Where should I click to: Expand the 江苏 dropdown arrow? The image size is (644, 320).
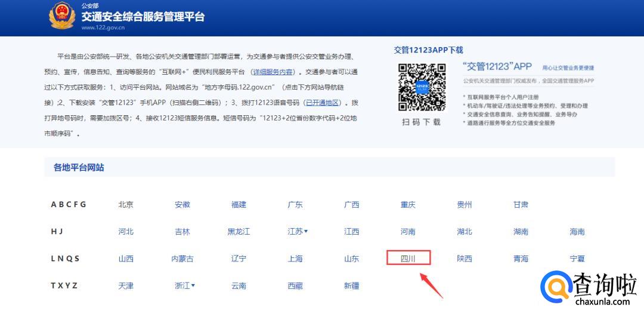pos(306,231)
